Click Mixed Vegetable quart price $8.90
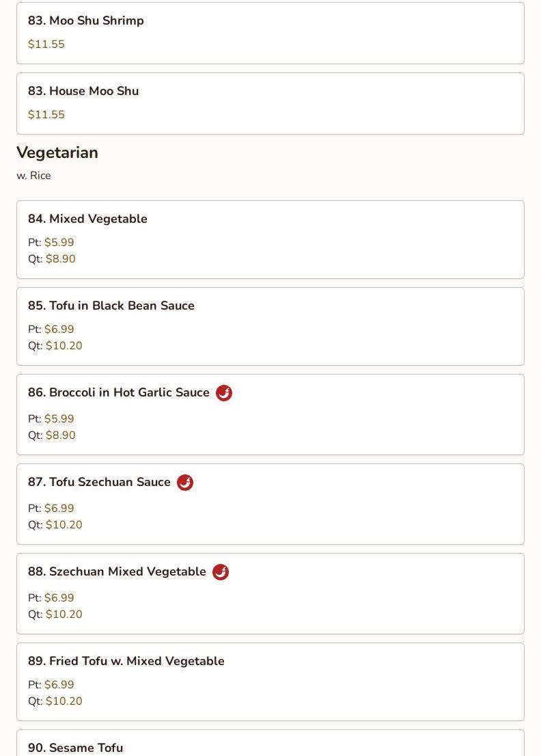Viewport: 541px width, 756px height. [60, 259]
